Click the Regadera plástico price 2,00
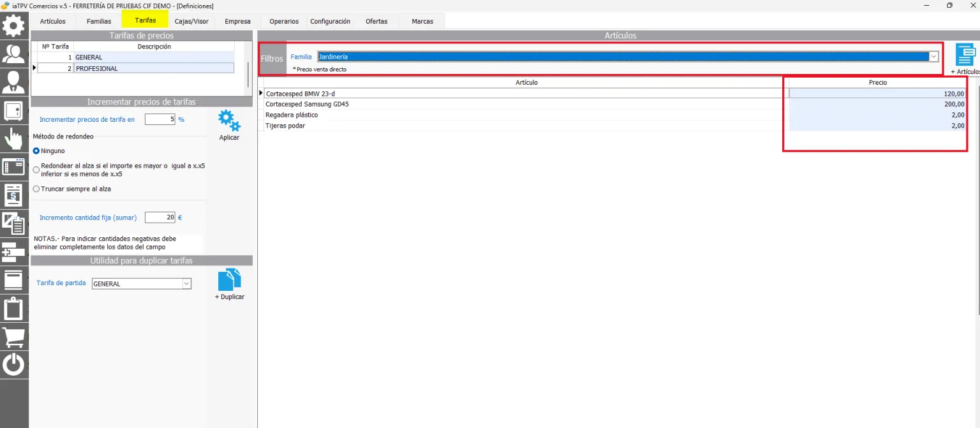The width and height of the screenshot is (980, 428). pos(877,115)
